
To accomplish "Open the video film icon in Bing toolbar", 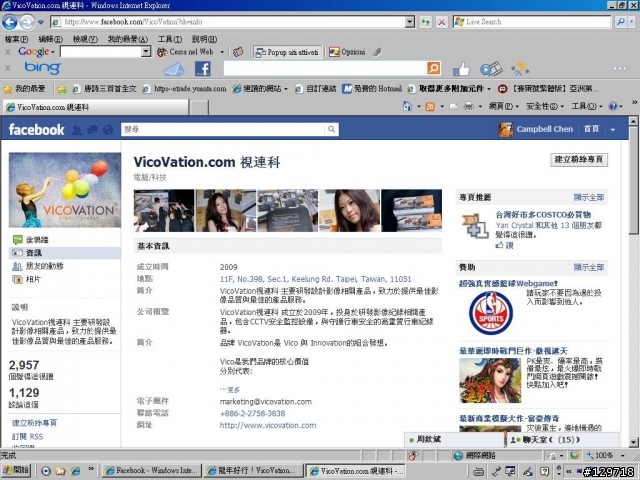I will 491,69.
